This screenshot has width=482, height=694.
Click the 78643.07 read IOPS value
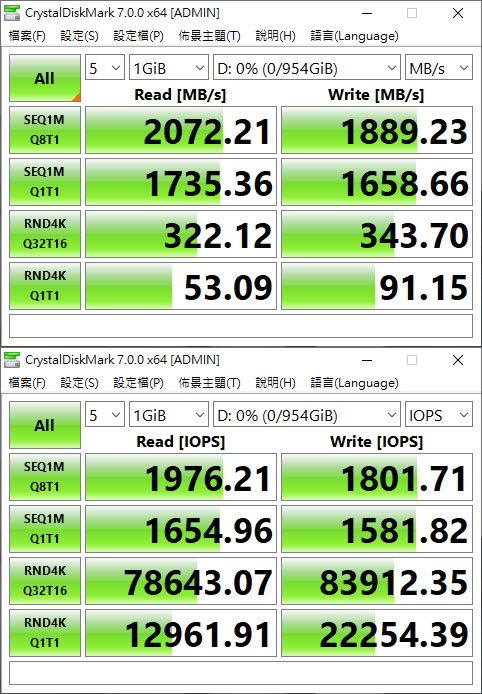(181, 581)
